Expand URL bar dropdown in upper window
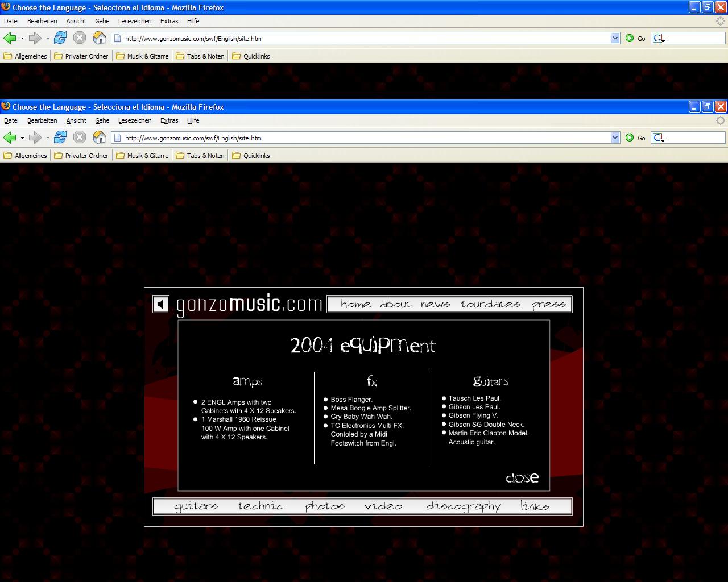This screenshot has width=728, height=582. click(x=615, y=38)
